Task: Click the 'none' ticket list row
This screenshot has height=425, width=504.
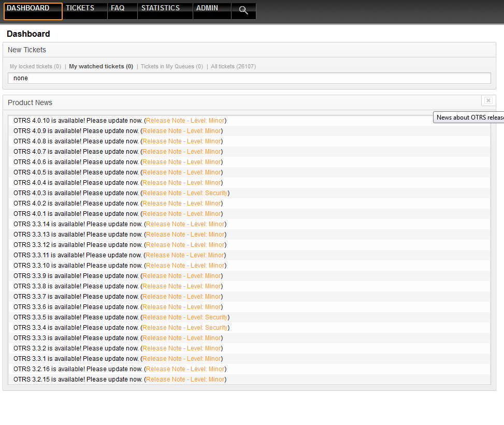Action: click(250, 78)
